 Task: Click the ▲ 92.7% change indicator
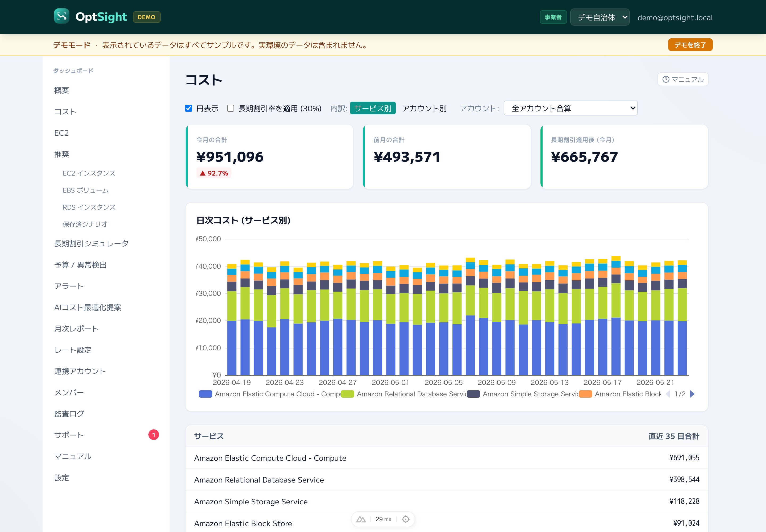click(214, 173)
